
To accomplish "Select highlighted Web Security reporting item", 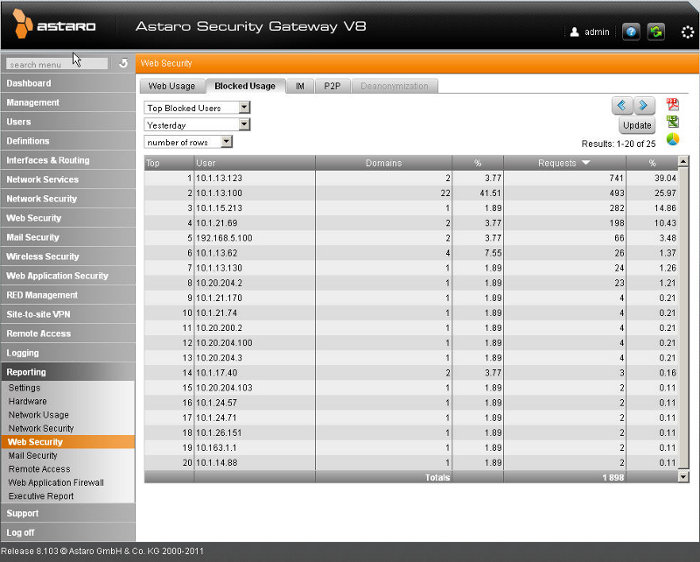I will 68,441.
